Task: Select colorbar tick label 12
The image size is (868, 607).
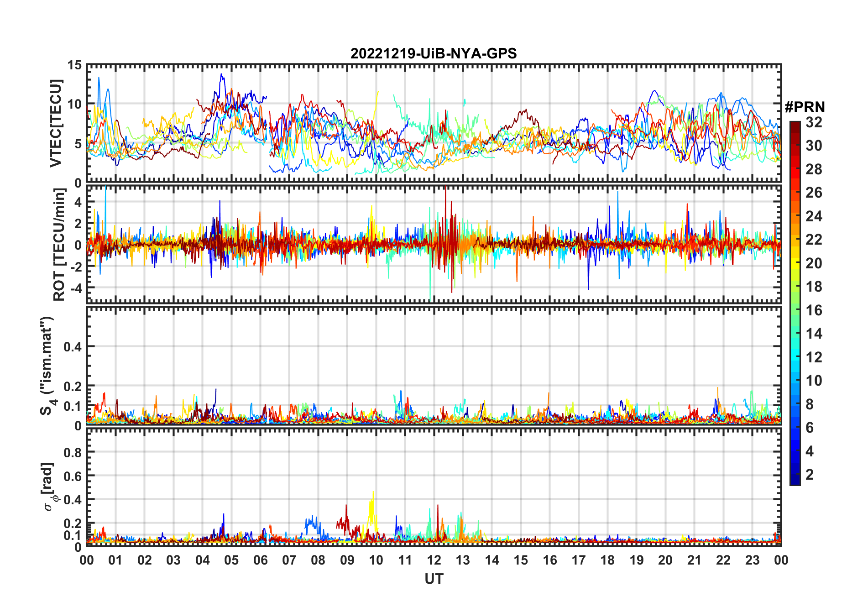Action: coord(814,357)
